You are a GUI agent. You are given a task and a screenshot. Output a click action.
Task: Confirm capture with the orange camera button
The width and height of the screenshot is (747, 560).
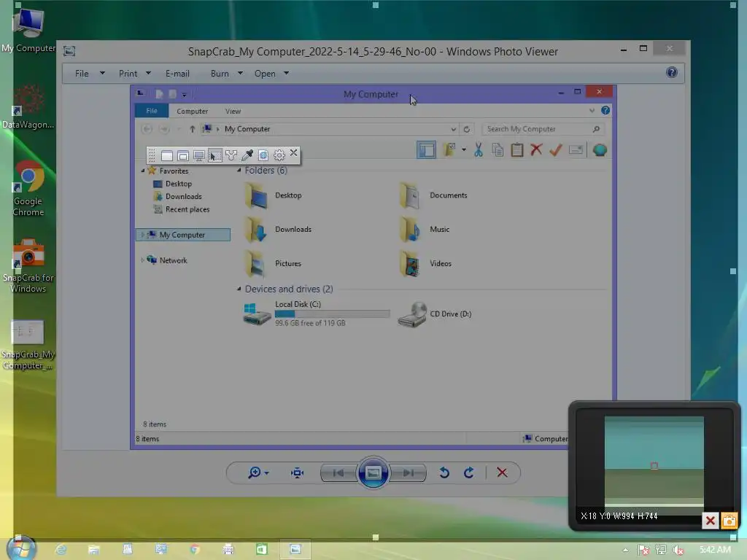pos(729,521)
